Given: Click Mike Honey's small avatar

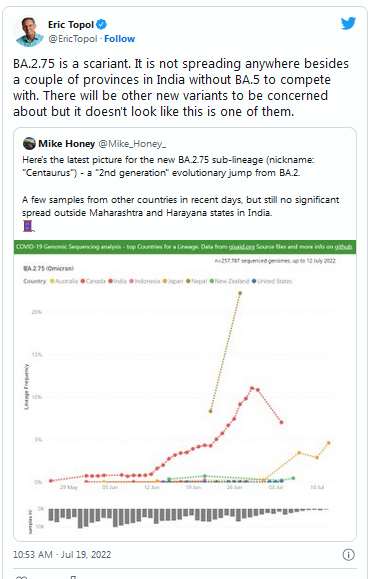Looking at the screenshot, I should [x=29, y=143].
